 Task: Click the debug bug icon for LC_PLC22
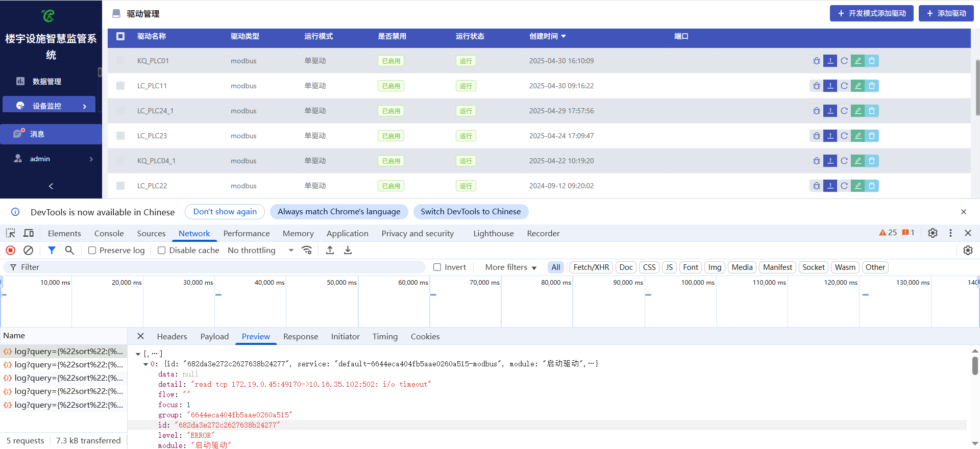coord(816,186)
